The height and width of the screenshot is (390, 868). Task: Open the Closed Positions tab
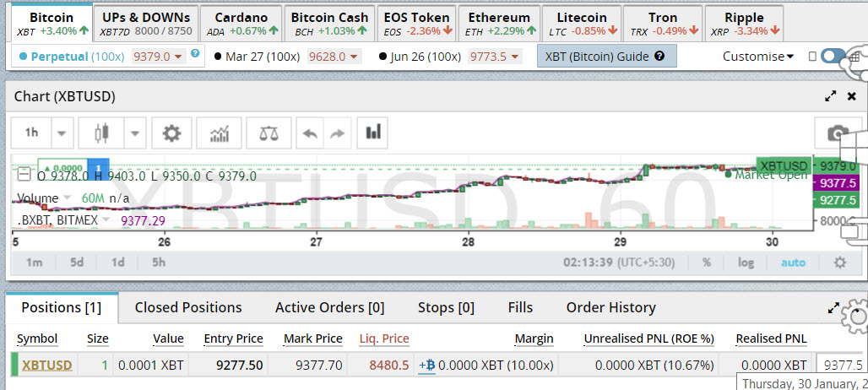pos(188,307)
